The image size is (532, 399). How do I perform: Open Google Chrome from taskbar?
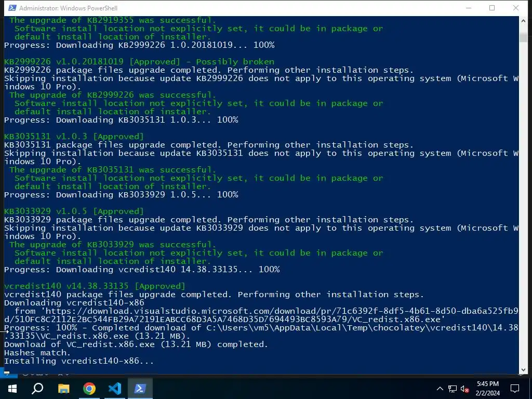tap(89, 389)
